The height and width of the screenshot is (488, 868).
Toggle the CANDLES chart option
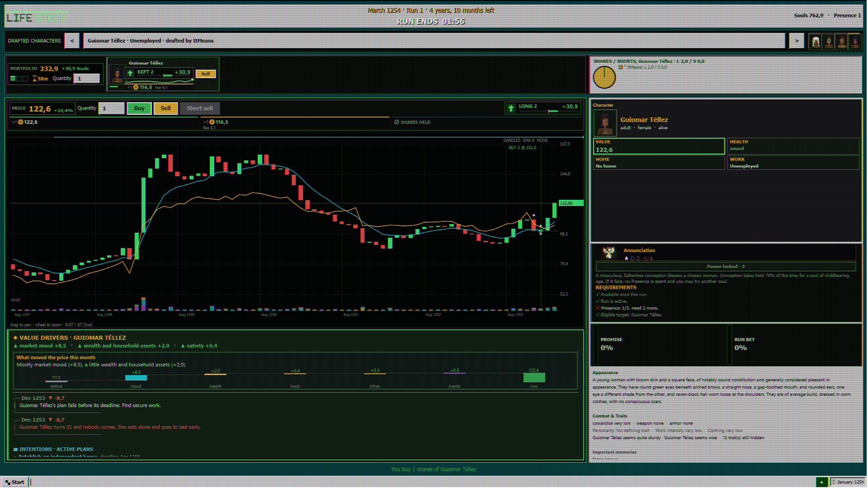pyautogui.click(x=512, y=141)
